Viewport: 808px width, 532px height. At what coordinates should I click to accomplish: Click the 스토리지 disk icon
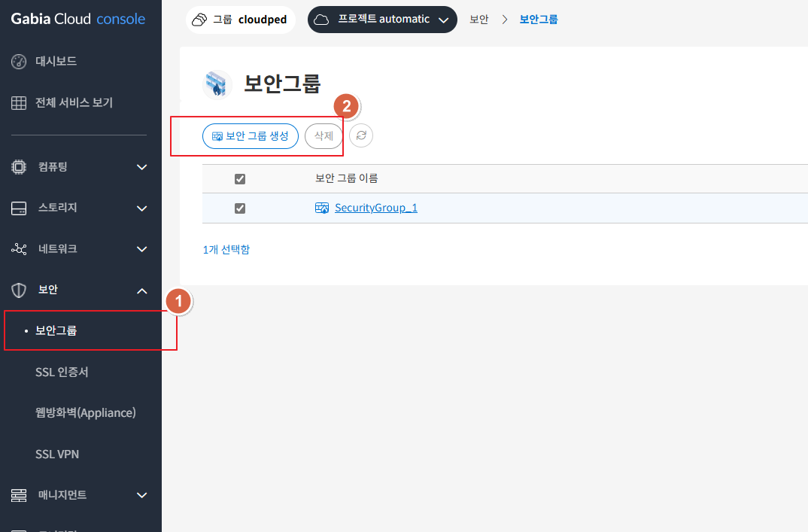click(x=19, y=208)
